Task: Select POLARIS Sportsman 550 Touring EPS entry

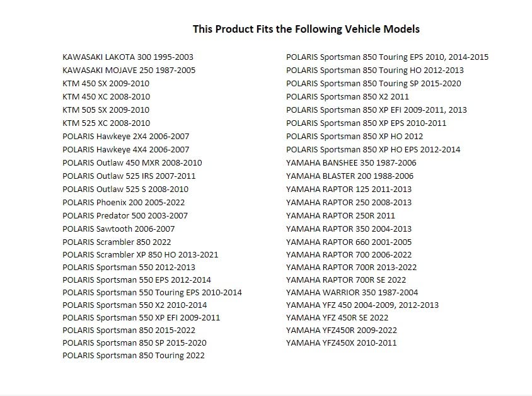Action: tap(152, 292)
